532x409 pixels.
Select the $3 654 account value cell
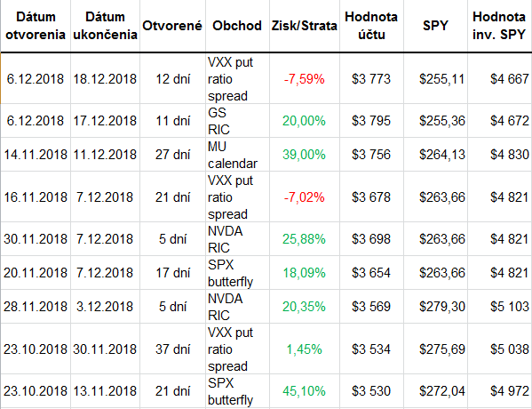pyautogui.click(x=371, y=273)
